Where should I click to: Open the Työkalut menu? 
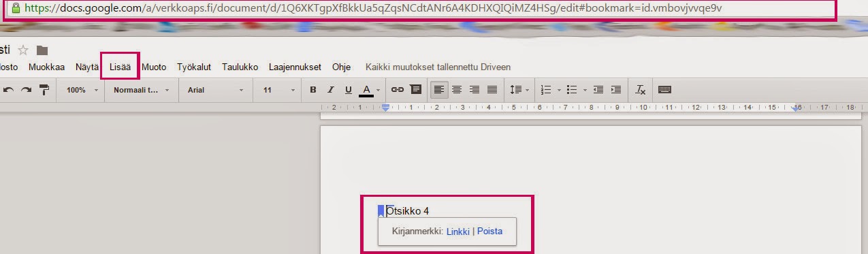point(194,67)
